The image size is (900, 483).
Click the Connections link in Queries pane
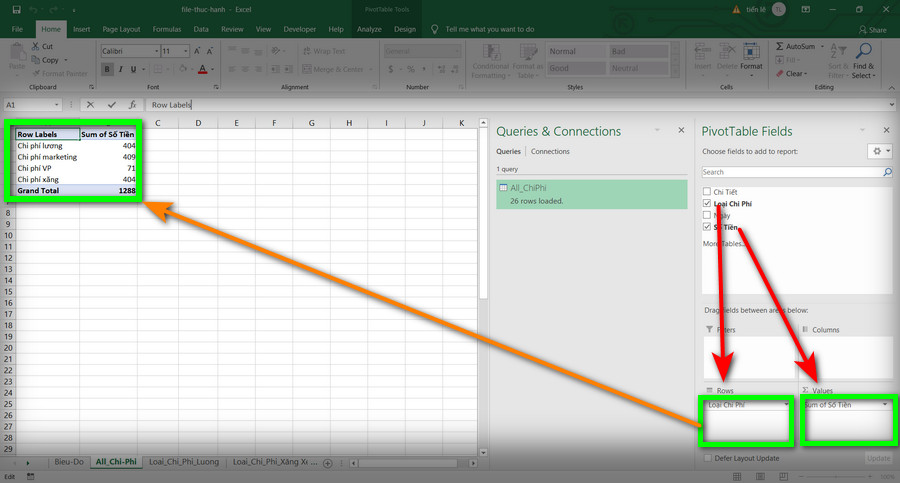point(550,151)
